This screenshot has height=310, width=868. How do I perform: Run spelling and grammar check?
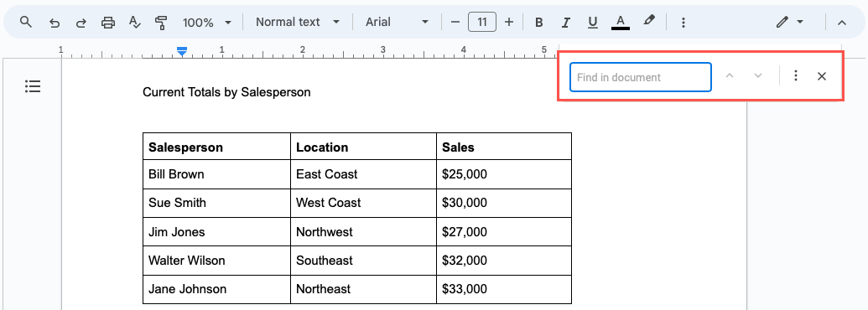[134, 23]
